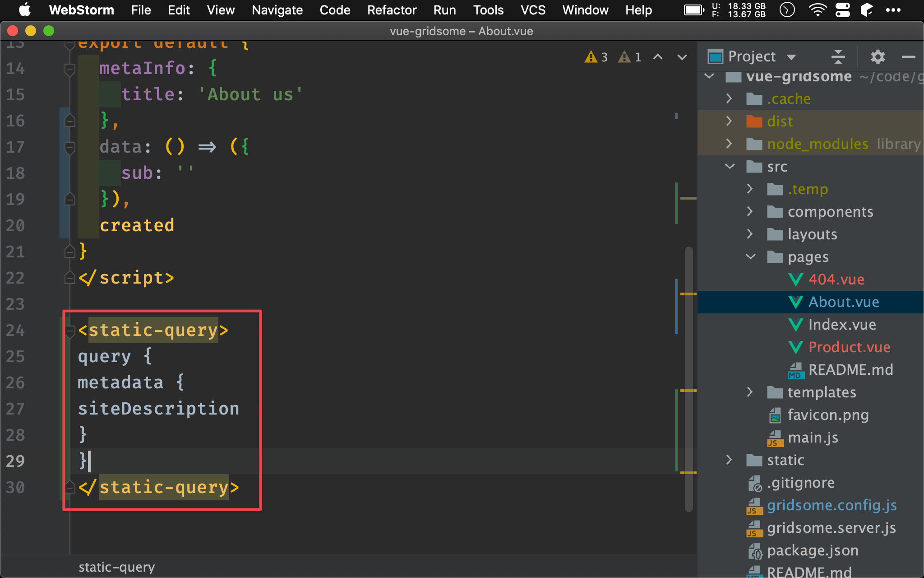The height and width of the screenshot is (578, 924).
Task: Toggle fold marker on metaInfo line 14
Action: click(69, 69)
